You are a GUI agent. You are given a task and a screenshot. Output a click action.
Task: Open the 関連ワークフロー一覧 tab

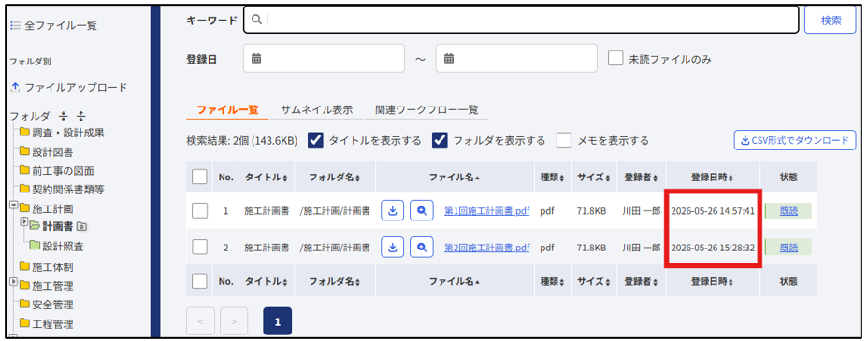[427, 109]
